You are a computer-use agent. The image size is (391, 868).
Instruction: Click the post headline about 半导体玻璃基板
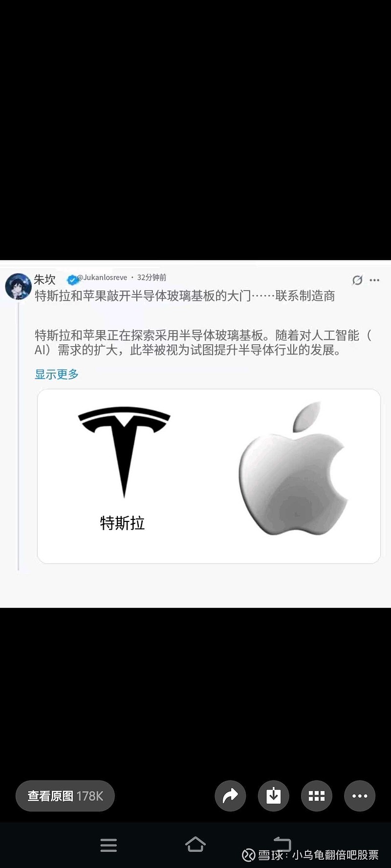[x=185, y=296]
